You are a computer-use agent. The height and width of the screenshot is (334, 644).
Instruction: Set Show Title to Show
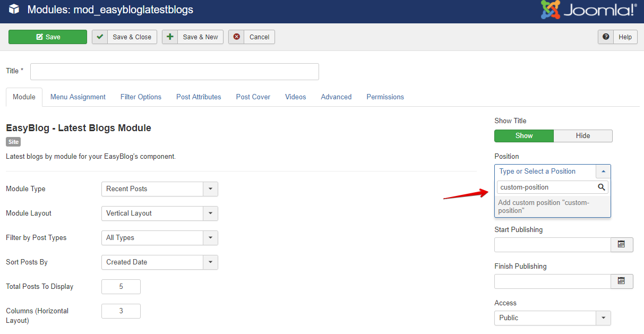[x=524, y=135]
